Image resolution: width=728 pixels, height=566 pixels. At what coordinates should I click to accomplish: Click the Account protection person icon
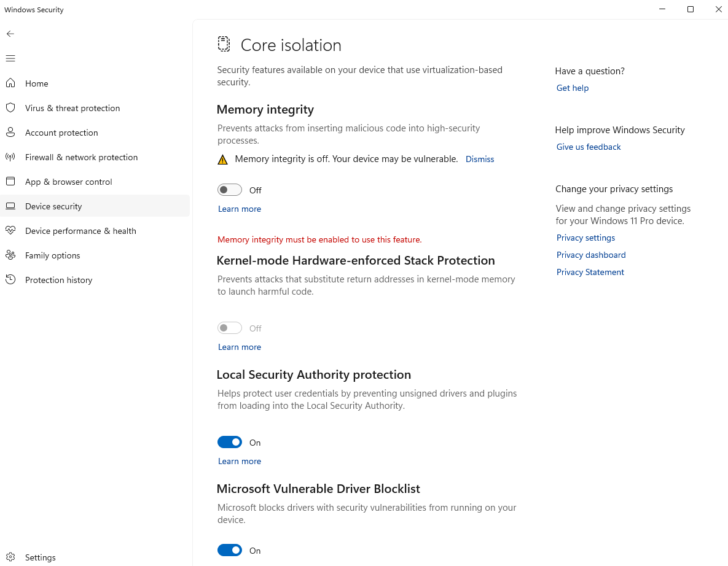[x=10, y=133]
